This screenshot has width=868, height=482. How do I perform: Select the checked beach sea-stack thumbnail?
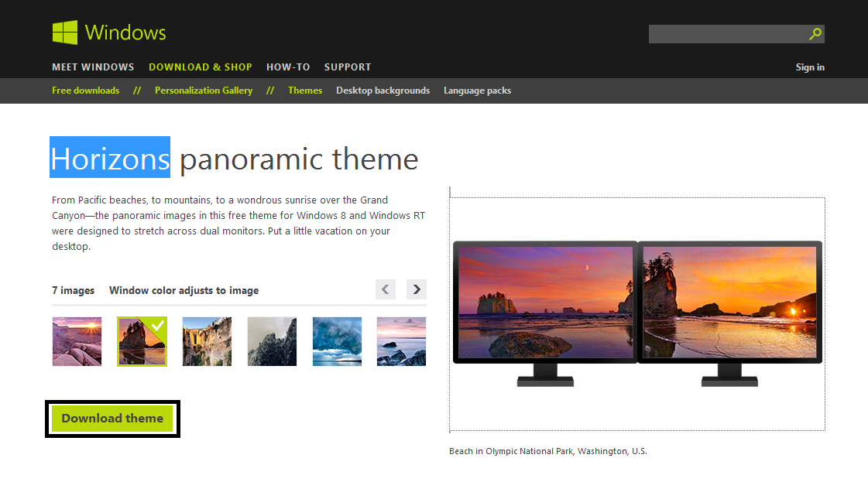pos(142,341)
